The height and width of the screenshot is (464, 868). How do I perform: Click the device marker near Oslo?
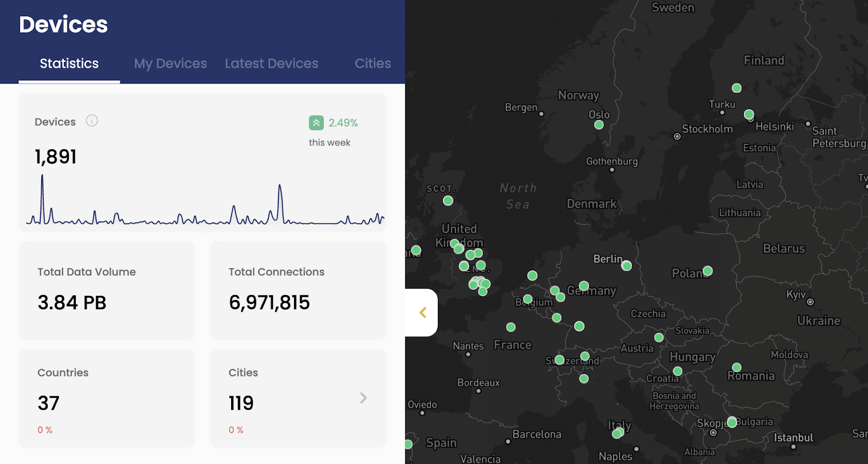click(x=599, y=125)
